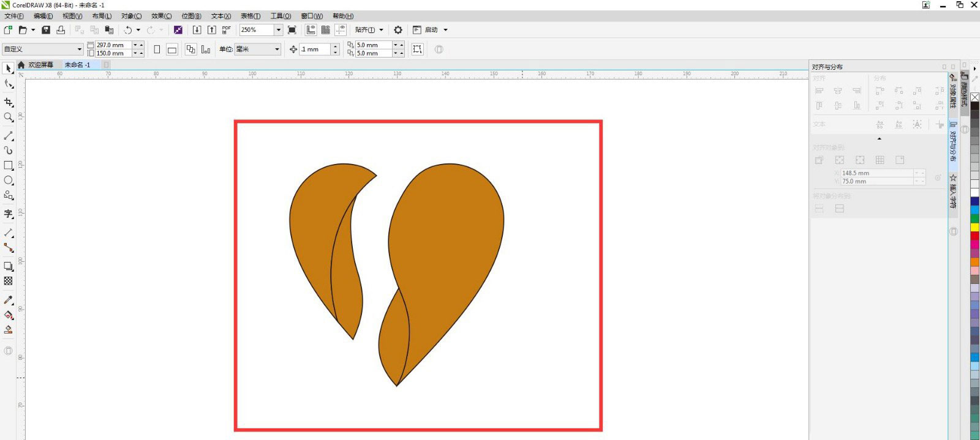Open the 250% zoom level dropdown
The image size is (980, 440).
pyautogui.click(x=278, y=30)
